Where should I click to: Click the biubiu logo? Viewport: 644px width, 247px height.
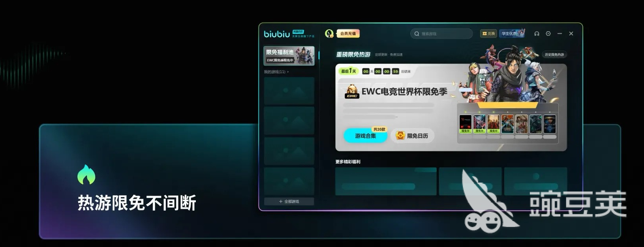[x=277, y=34]
